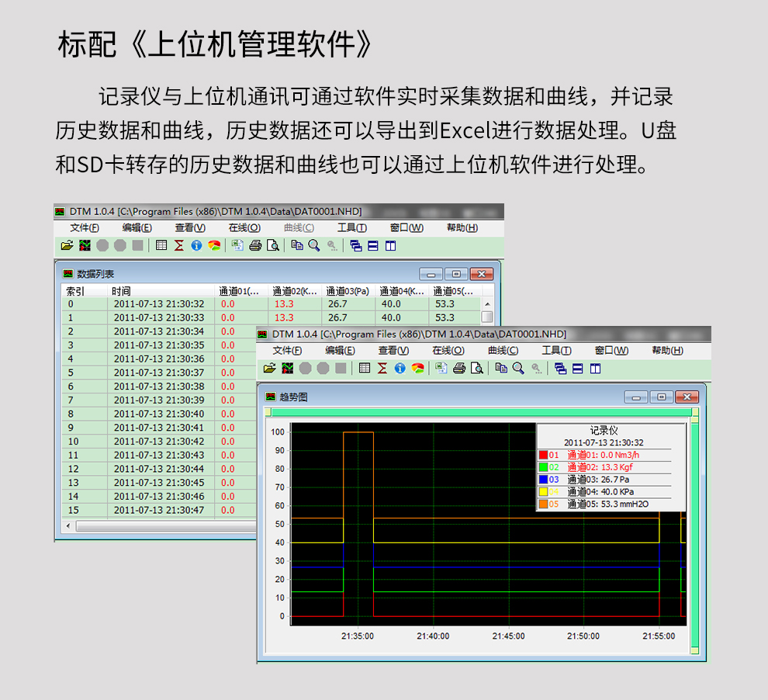
Task: Select the data table grid toolbar icon
Action: [x=363, y=368]
